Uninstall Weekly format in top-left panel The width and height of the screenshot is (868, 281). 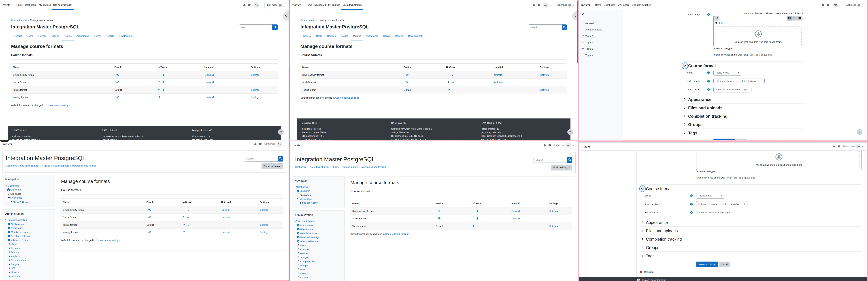click(209, 97)
